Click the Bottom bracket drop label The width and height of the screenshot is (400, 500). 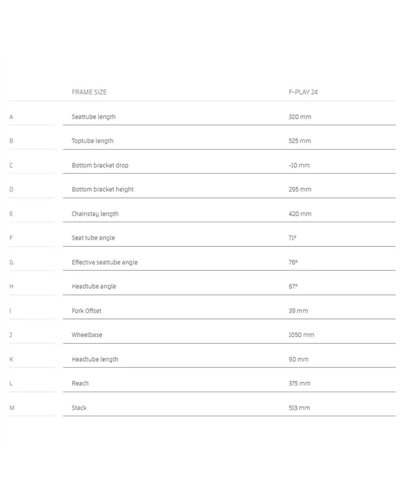[100, 165]
